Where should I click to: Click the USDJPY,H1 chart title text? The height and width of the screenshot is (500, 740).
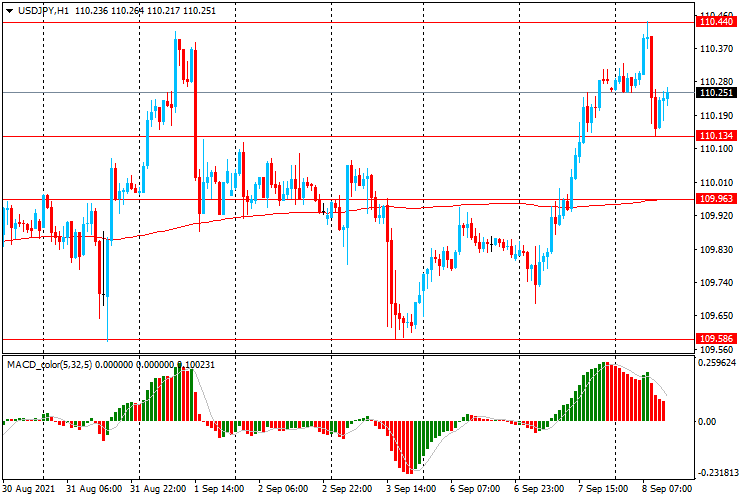point(43,10)
